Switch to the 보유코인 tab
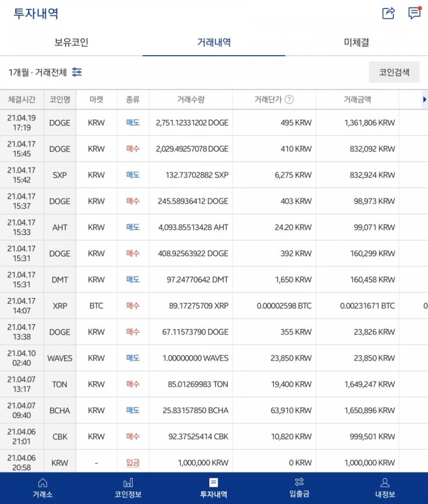 pyautogui.click(x=71, y=42)
